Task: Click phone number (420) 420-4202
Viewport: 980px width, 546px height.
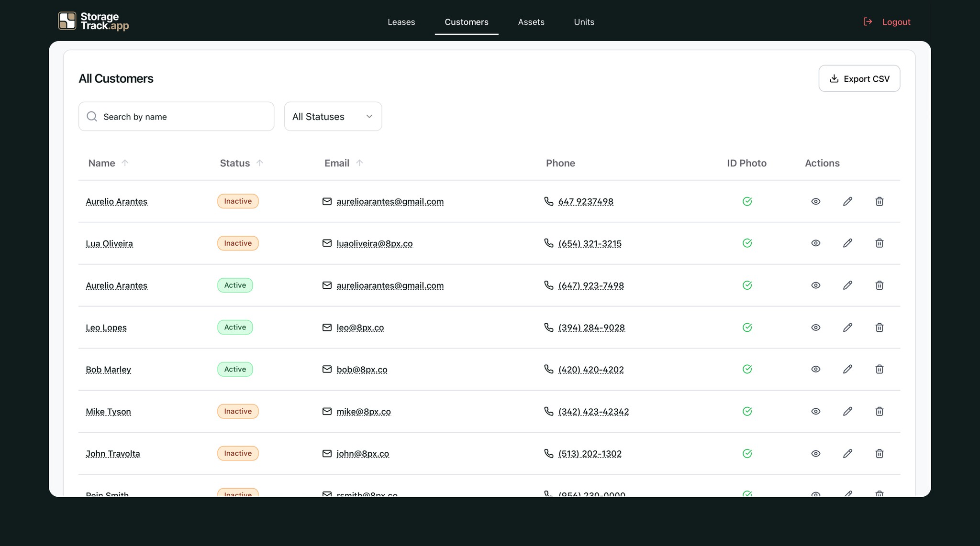Action: (x=591, y=370)
